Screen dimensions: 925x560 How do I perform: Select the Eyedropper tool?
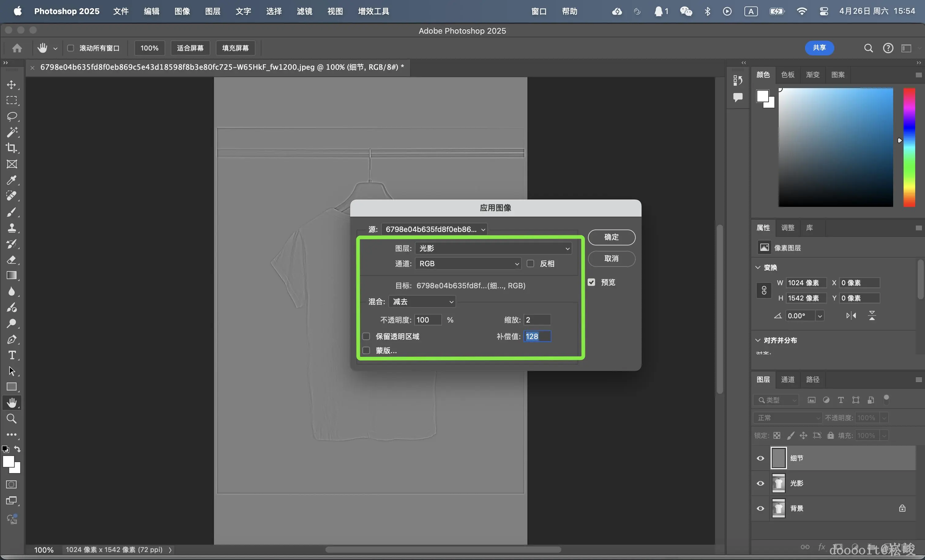(12, 180)
